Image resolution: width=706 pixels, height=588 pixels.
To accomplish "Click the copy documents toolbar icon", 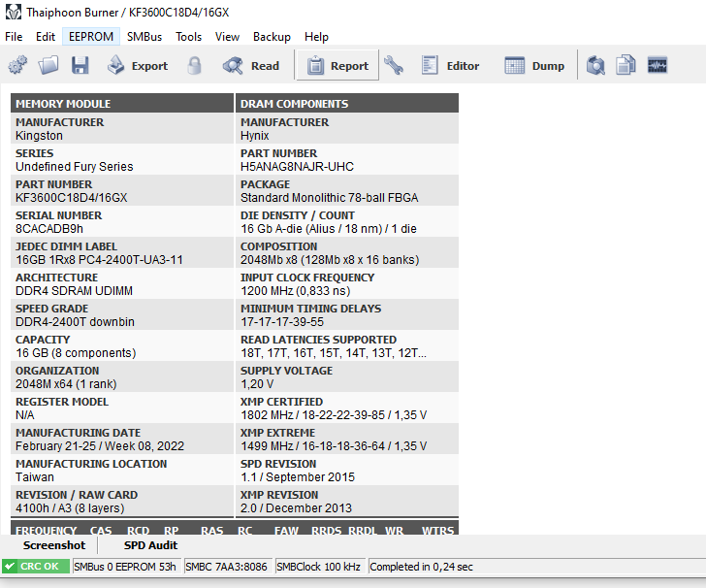I will [x=626, y=65].
